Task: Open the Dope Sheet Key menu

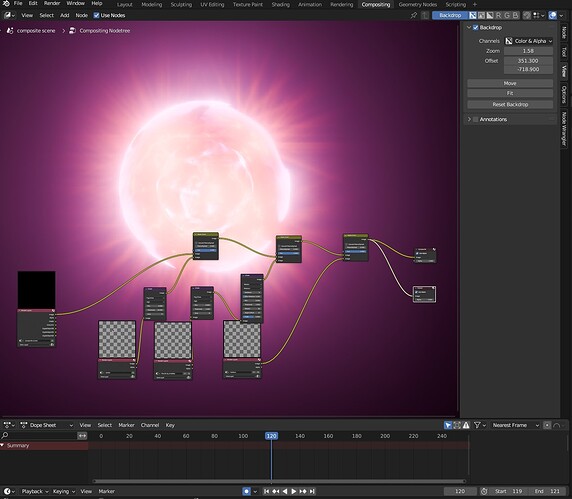Action: 170,425
